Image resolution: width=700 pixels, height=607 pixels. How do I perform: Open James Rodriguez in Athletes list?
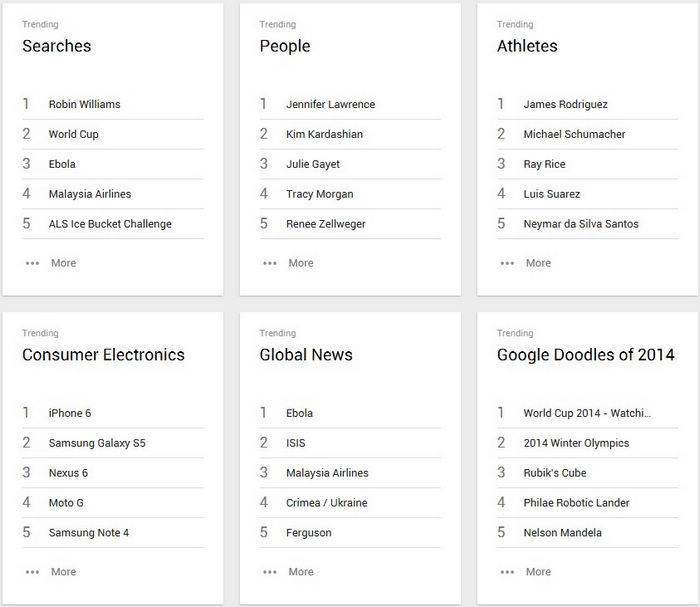coord(565,104)
